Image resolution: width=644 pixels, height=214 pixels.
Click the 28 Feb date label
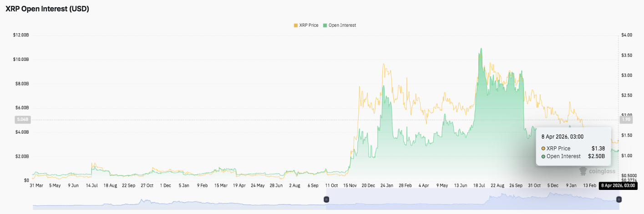click(x=405, y=185)
